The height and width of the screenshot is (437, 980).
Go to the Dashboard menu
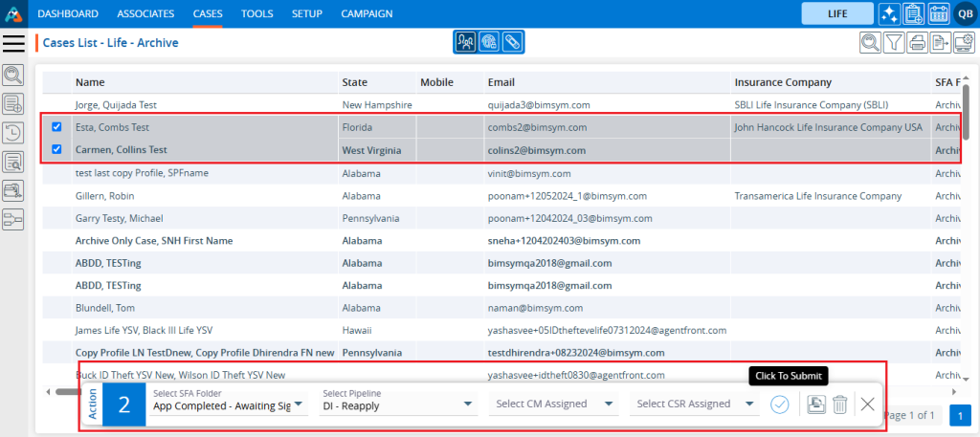pos(68,13)
